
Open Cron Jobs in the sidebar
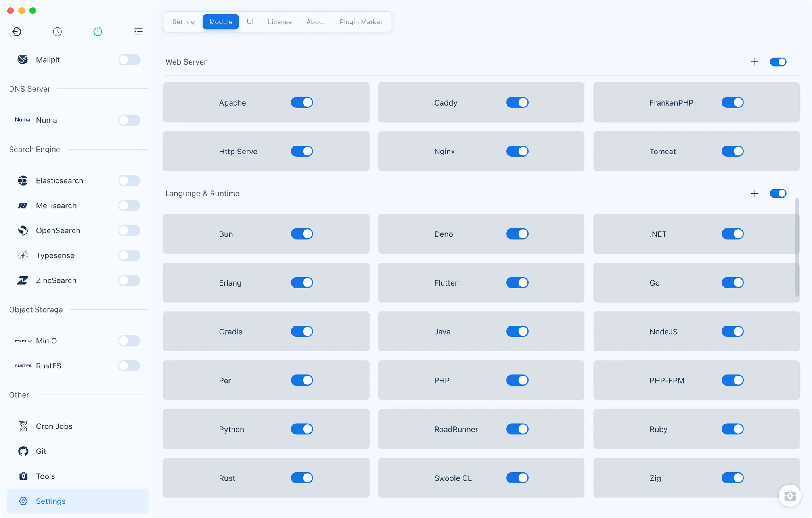pyautogui.click(x=78, y=426)
